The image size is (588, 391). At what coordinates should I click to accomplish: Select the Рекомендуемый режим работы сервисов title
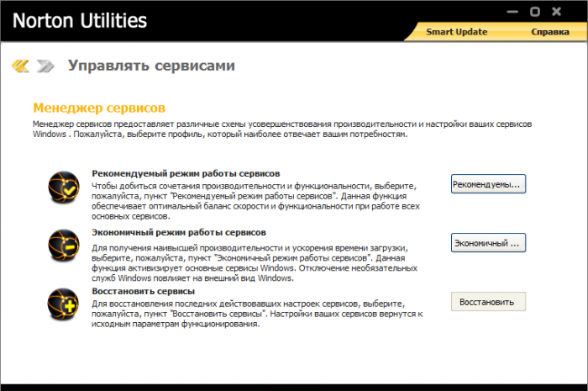pyautogui.click(x=186, y=173)
